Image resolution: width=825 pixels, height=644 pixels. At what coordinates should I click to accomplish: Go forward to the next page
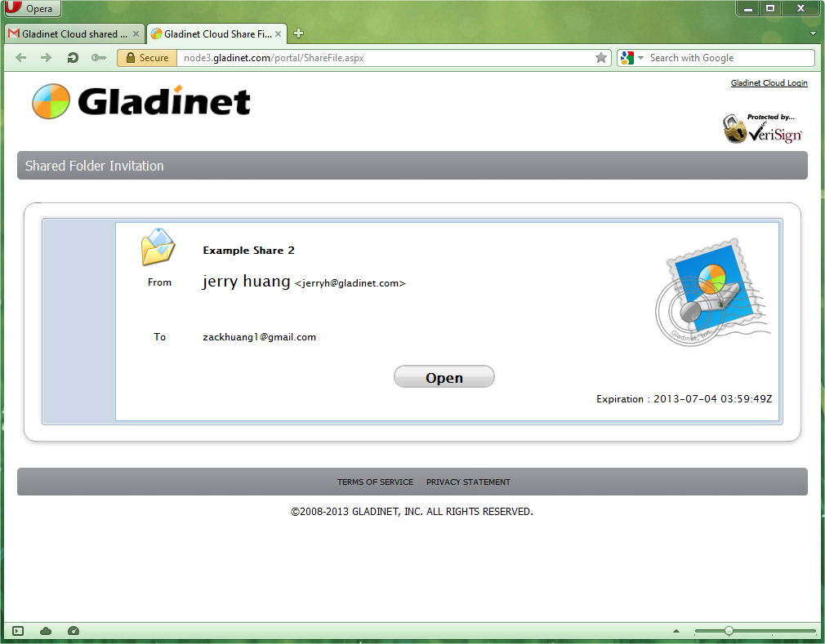(47, 58)
